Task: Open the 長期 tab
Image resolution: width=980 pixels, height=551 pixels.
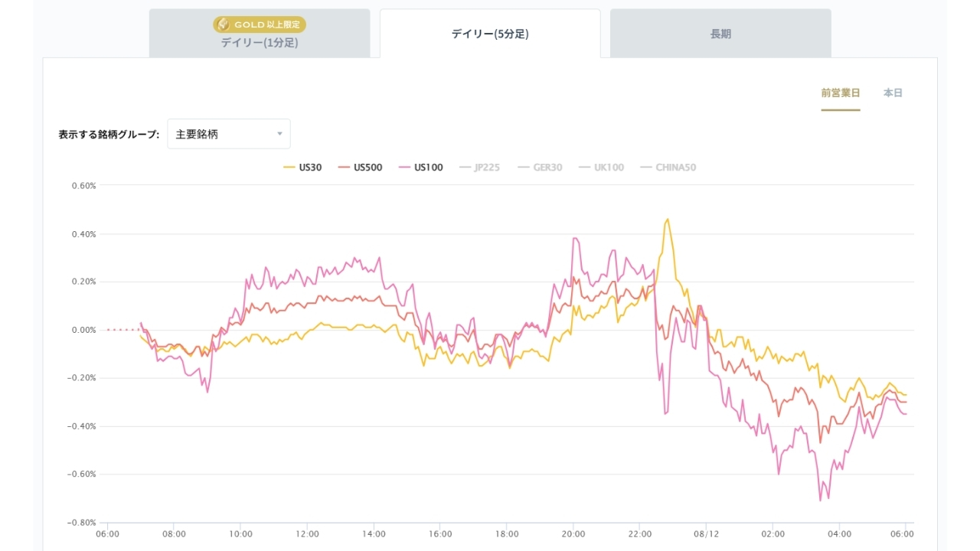Action: click(720, 34)
